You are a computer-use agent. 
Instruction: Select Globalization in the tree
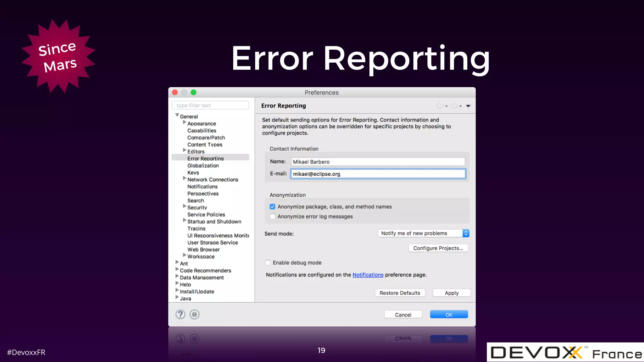(203, 165)
